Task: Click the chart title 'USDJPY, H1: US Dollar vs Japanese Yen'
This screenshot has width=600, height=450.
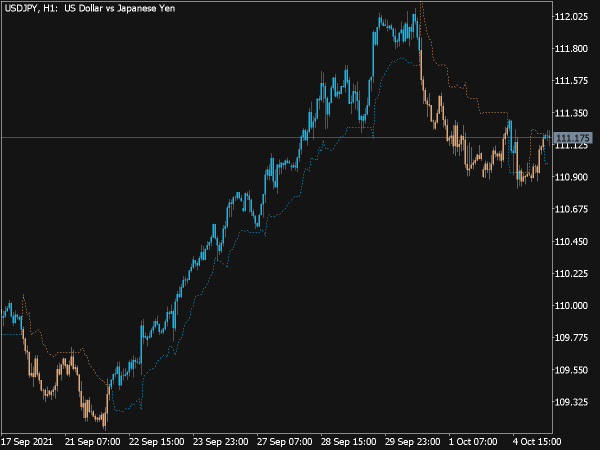Action: pyautogui.click(x=90, y=8)
